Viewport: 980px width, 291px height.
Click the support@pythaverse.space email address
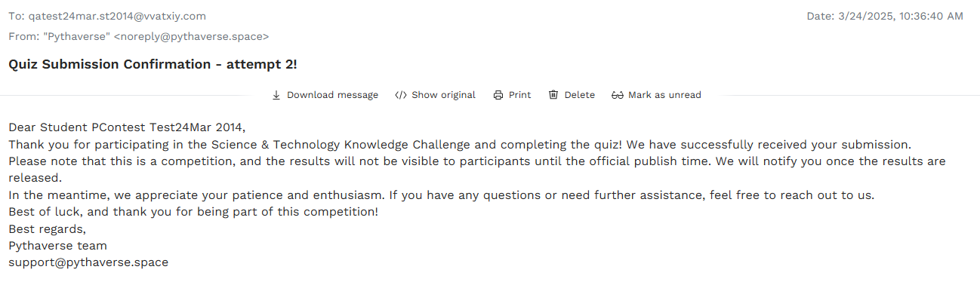click(88, 262)
